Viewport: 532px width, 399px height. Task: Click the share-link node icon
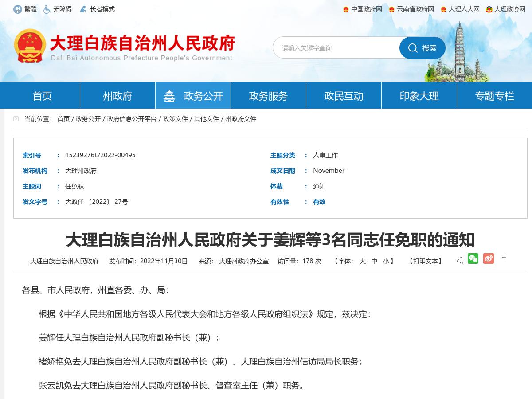458,258
